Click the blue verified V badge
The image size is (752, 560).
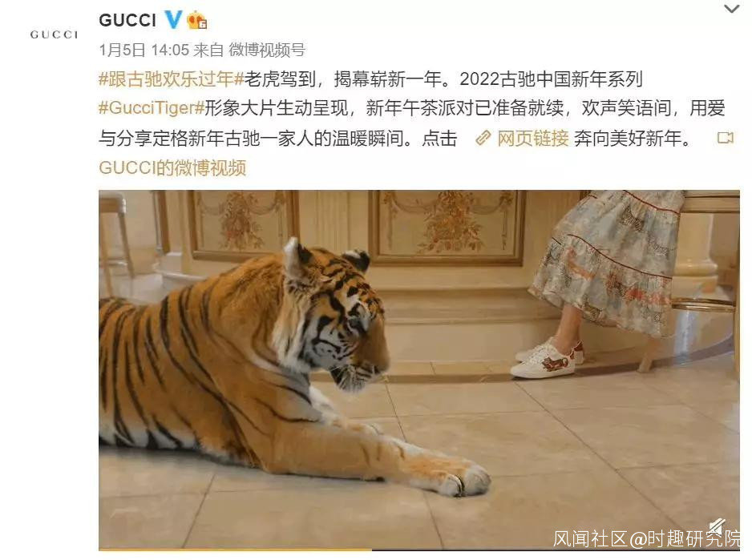pos(173,20)
